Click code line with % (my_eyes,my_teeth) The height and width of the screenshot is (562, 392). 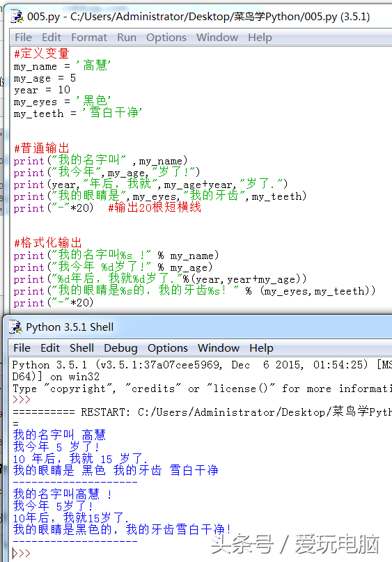coord(194,290)
